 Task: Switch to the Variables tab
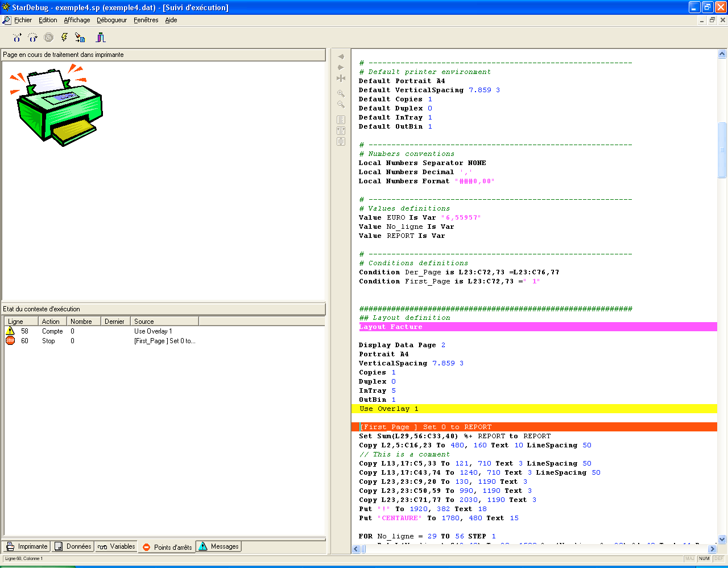(x=117, y=546)
